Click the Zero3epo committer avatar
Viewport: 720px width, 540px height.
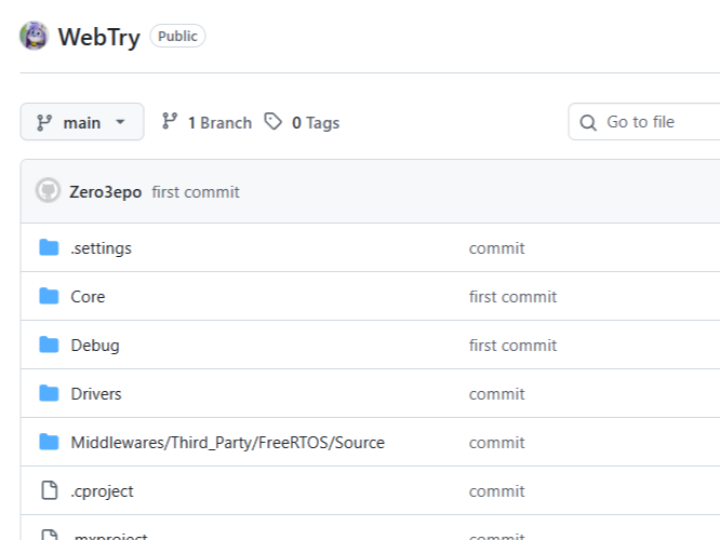pyautogui.click(x=48, y=191)
